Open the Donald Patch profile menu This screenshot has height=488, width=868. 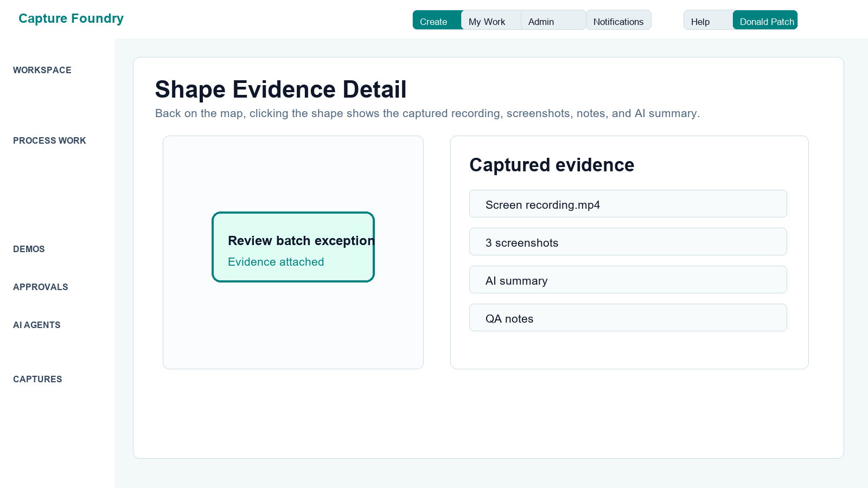[765, 20]
